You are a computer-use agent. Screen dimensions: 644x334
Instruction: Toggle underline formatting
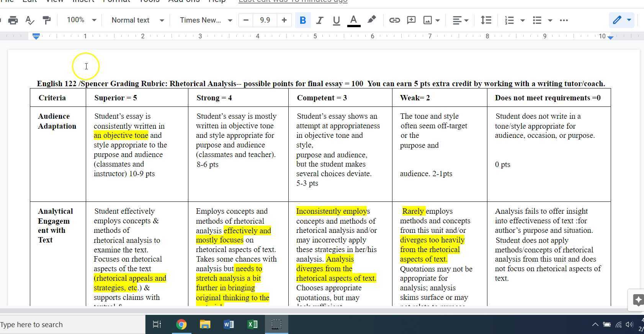point(336,20)
